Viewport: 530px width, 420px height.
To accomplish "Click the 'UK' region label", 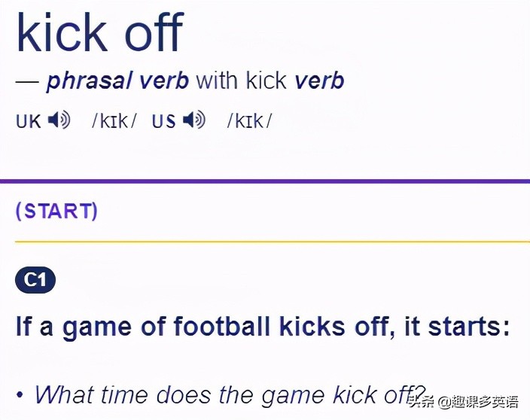I will [x=28, y=121].
